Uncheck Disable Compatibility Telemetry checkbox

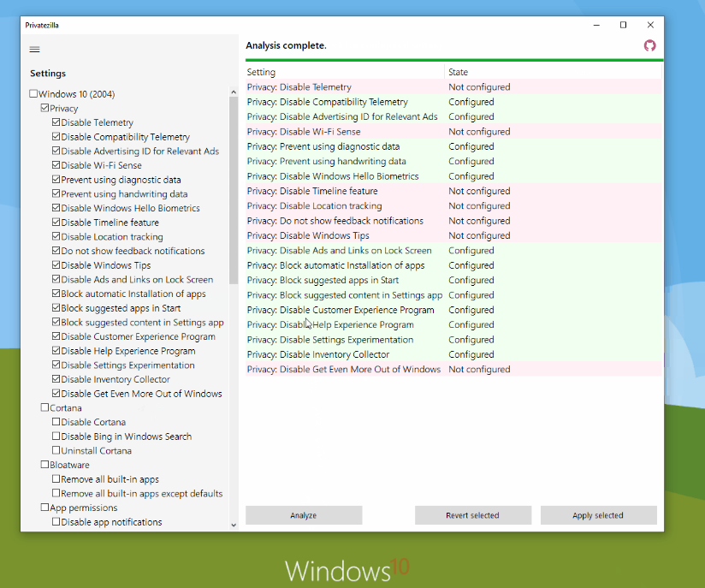pos(56,136)
